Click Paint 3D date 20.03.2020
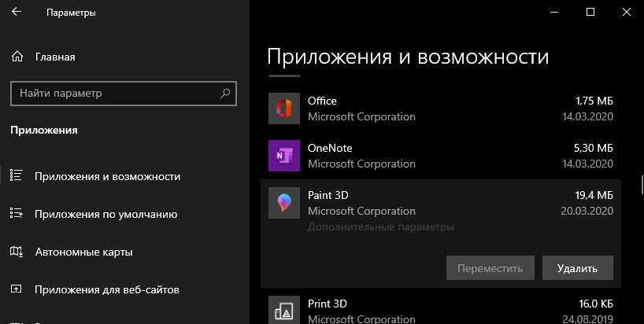 pos(587,211)
